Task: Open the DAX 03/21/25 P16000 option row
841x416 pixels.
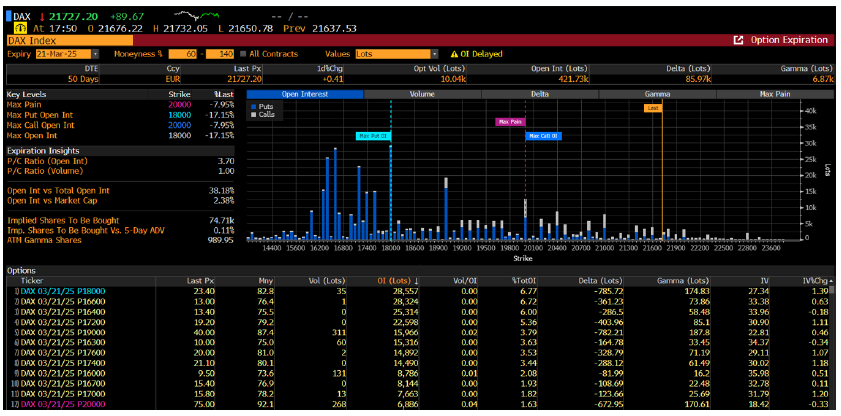Action: (418, 373)
